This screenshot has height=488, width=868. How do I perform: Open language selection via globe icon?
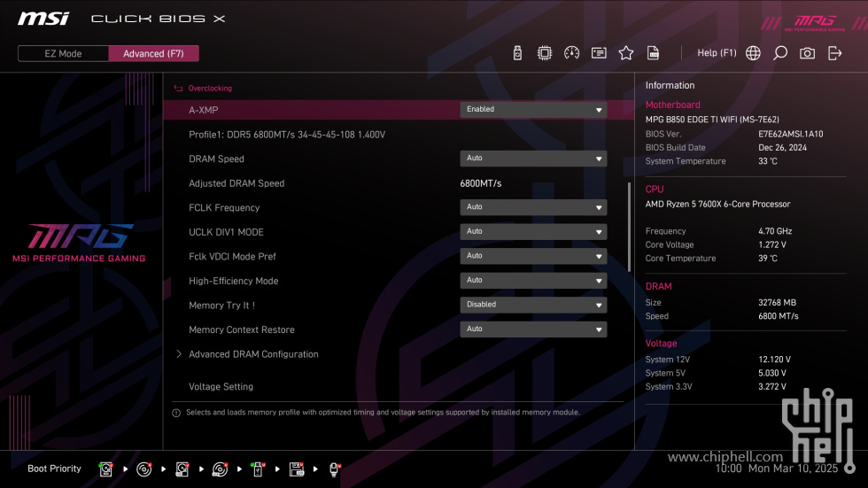click(x=753, y=53)
